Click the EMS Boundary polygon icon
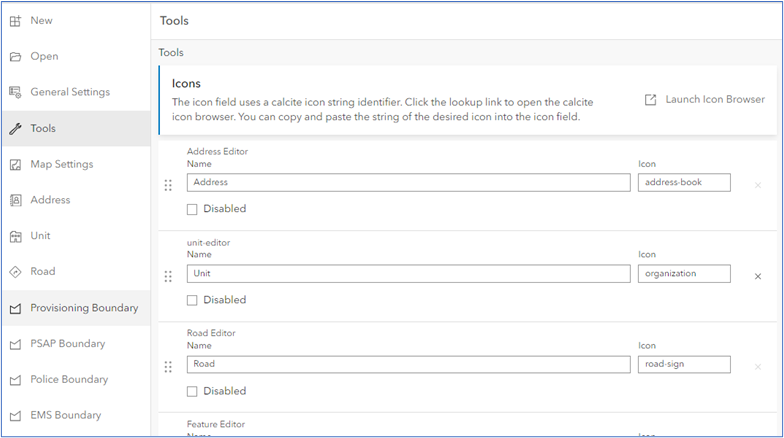Image resolution: width=784 pixels, height=438 pixels. coord(16,416)
